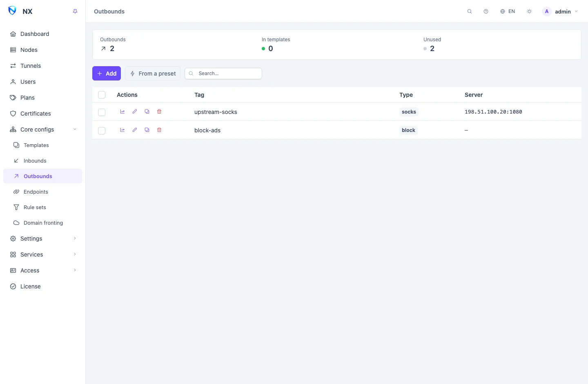This screenshot has height=384, width=588.
Task: Check the block-ads row checkbox
Action: point(102,131)
